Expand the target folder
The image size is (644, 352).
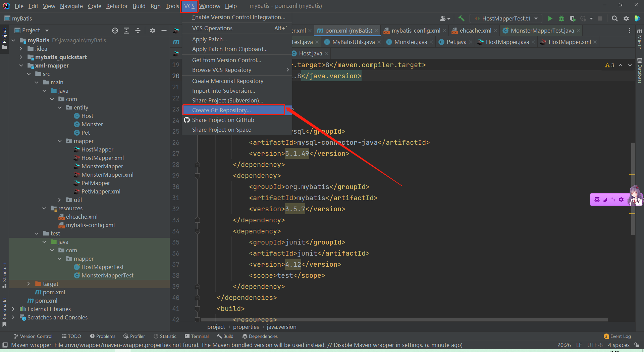29,284
